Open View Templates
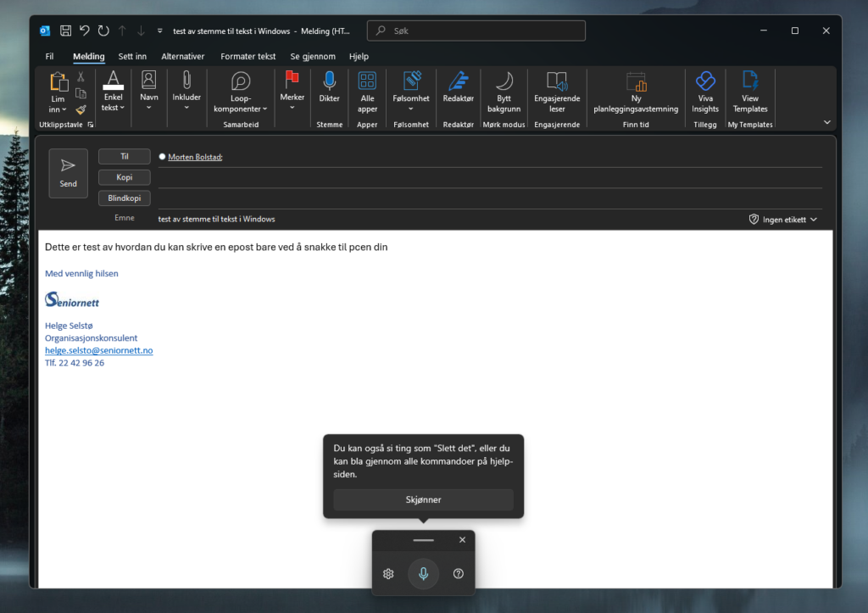Viewport: 868px width, 613px height. pos(750,82)
